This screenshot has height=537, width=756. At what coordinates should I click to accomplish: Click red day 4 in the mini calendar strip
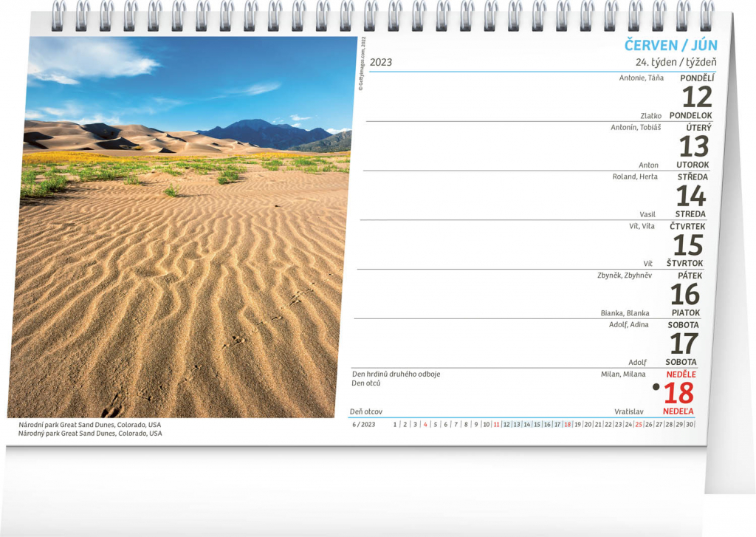tap(425, 425)
